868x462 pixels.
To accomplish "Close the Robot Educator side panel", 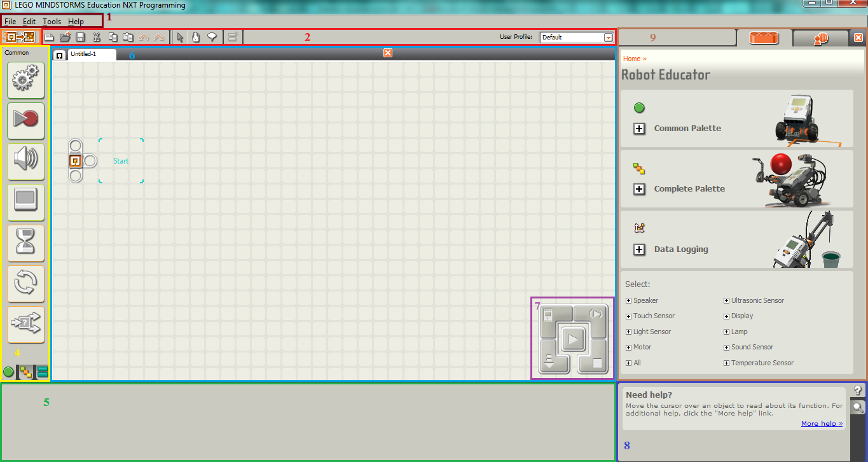I will (858, 38).
